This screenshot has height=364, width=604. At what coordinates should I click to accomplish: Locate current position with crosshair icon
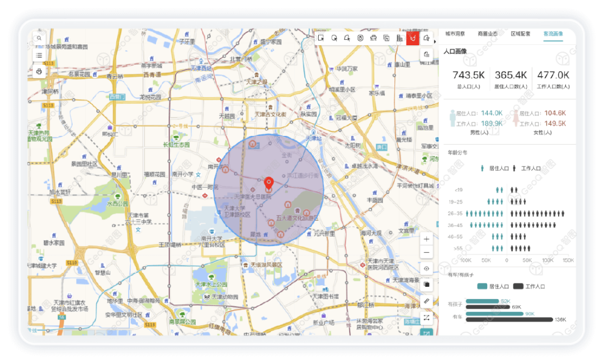click(x=427, y=268)
